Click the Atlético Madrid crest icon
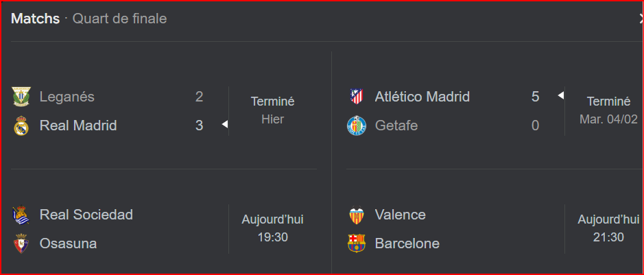The height and width of the screenshot is (275, 644). (357, 97)
